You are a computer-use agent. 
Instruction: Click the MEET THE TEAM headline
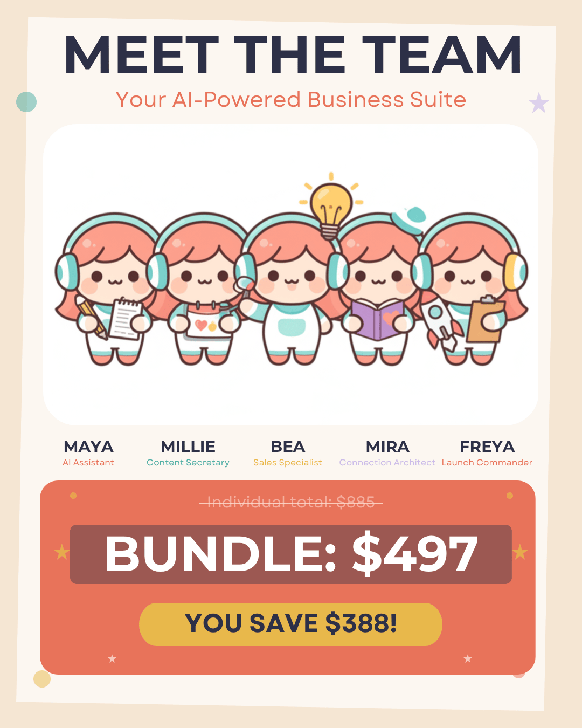tap(293, 55)
